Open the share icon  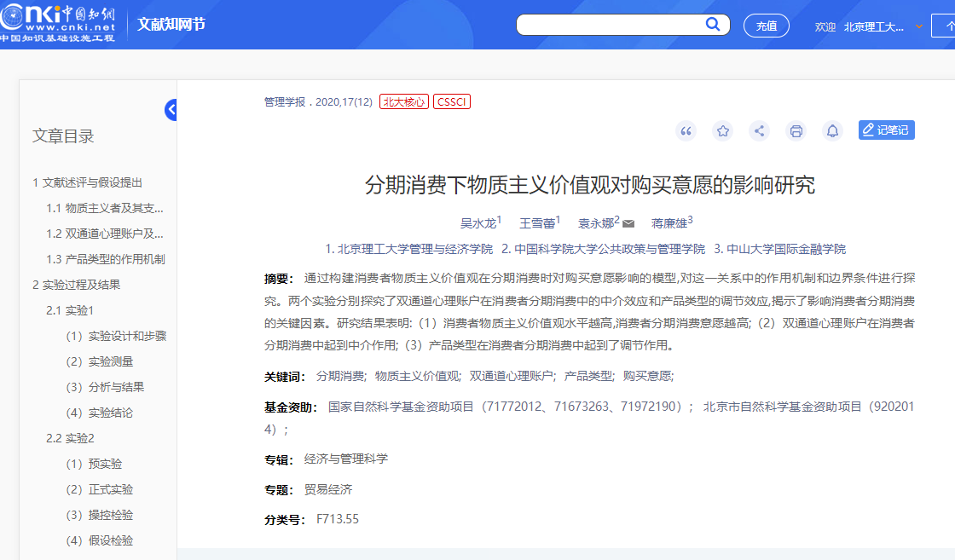(x=759, y=130)
